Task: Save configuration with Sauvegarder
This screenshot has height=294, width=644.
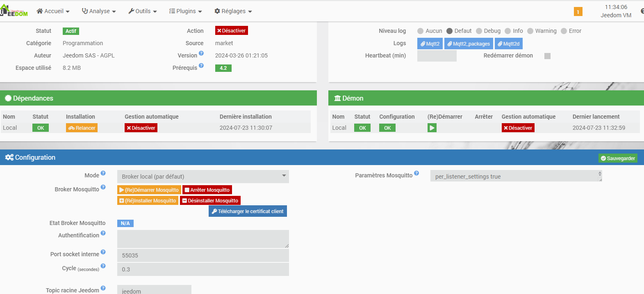Action: (618, 158)
